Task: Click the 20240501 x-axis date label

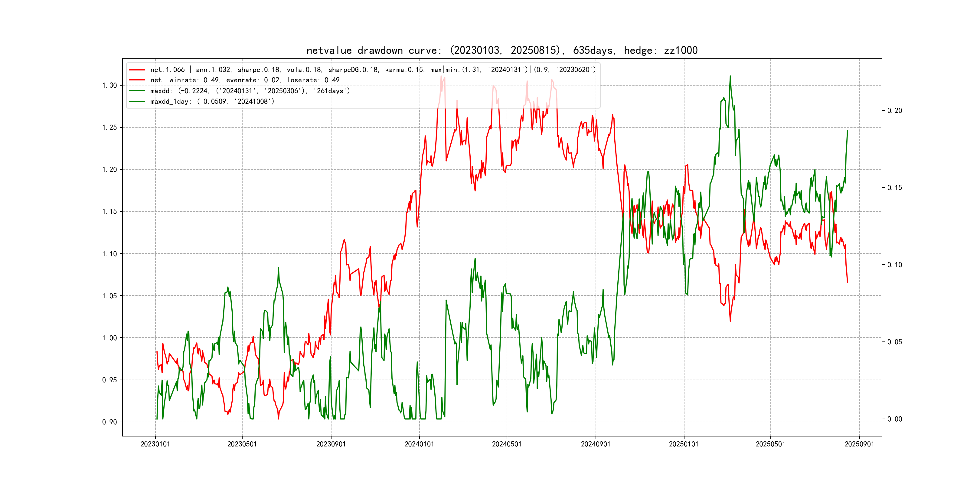Action: [x=507, y=444]
